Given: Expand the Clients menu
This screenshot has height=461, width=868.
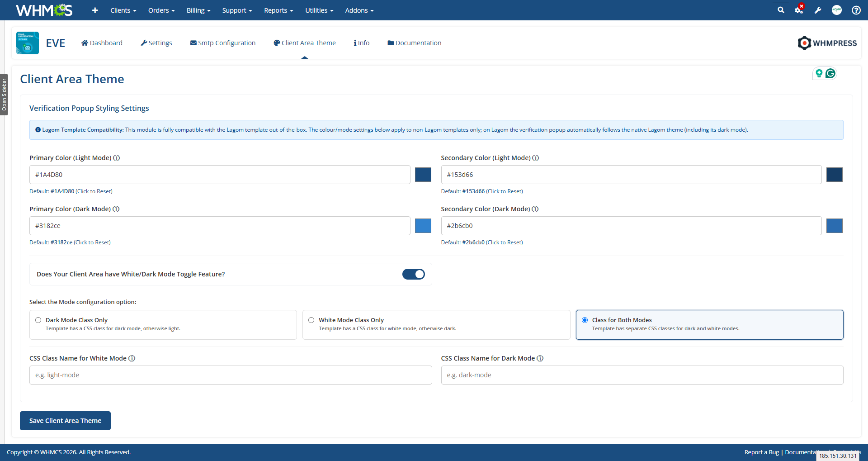Looking at the screenshot, I should coord(123,10).
